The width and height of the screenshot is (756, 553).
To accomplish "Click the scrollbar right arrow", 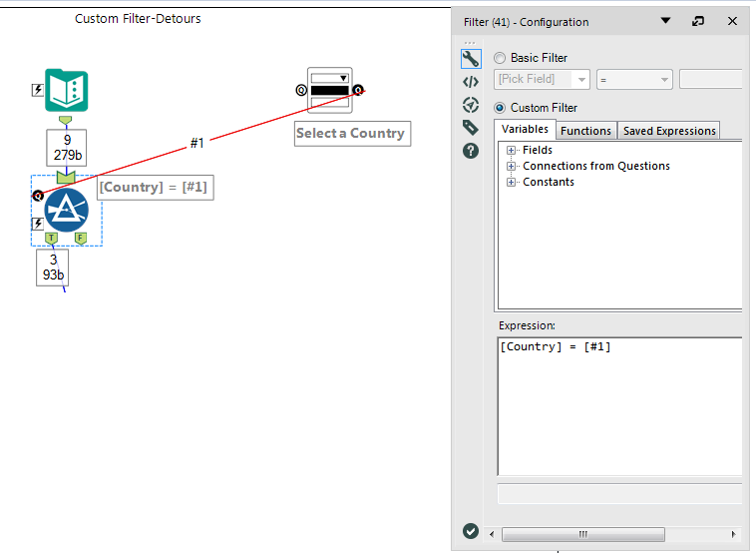I will [734, 534].
